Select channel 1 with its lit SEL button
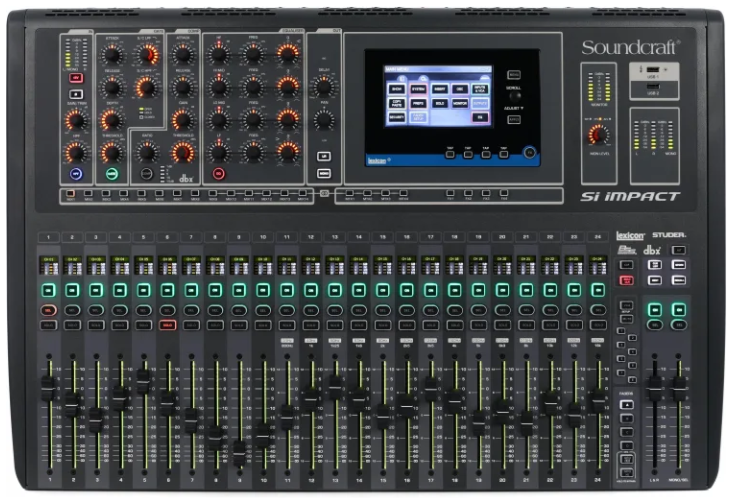The height and width of the screenshot is (498, 735). (49, 310)
